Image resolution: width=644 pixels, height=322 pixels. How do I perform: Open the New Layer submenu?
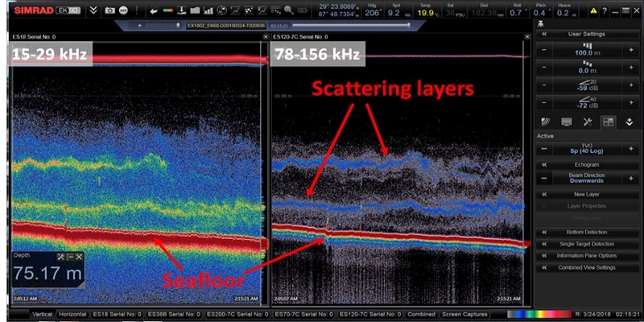click(588, 194)
